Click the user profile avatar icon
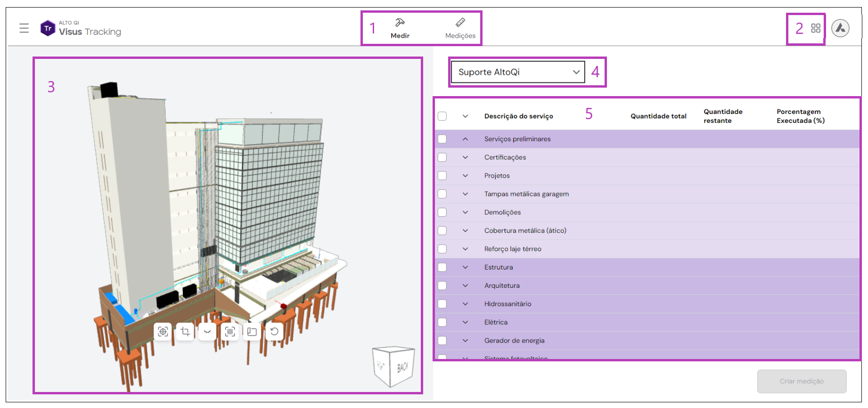Screen dimensions: 868x408 (840, 28)
